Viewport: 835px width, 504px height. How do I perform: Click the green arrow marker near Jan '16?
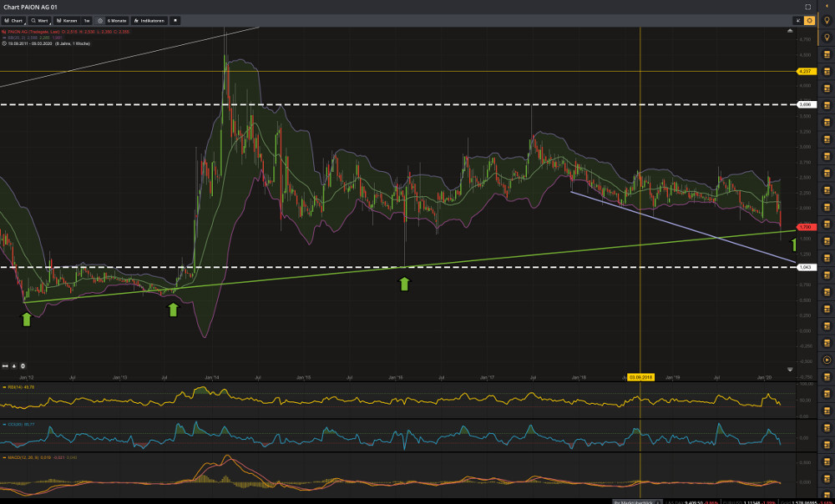click(x=404, y=284)
